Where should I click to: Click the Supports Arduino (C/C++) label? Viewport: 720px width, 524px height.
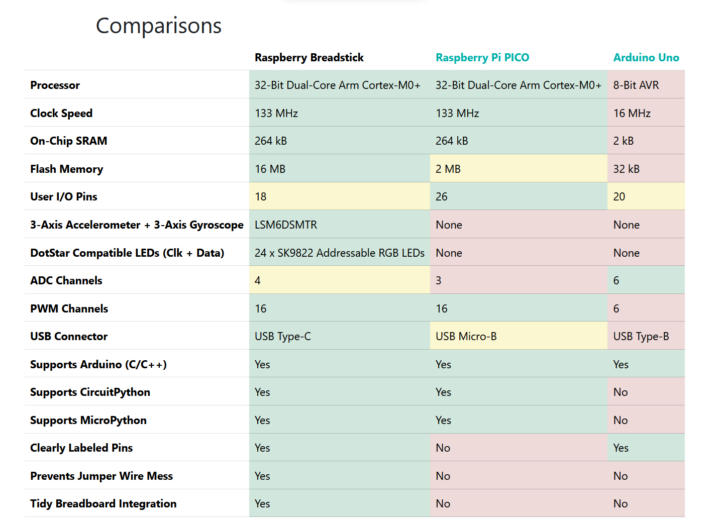[x=98, y=364]
